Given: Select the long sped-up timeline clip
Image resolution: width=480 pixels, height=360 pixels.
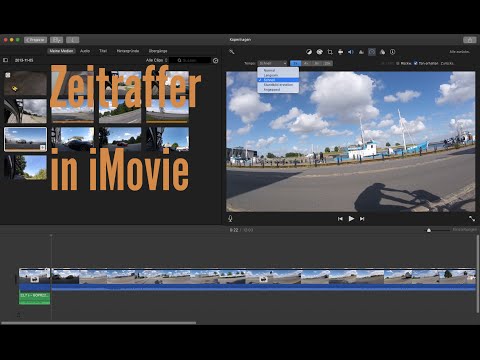Looking at the screenshot, I should click(x=263, y=279).
